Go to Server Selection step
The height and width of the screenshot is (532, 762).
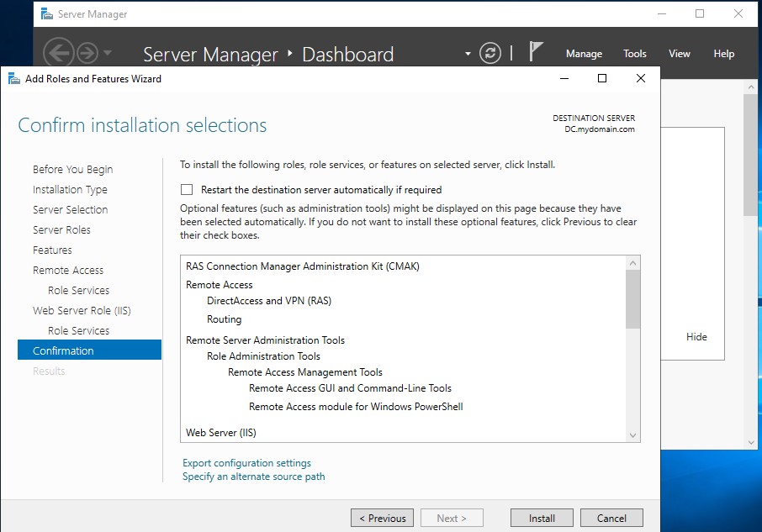click(x=71, y=210)
